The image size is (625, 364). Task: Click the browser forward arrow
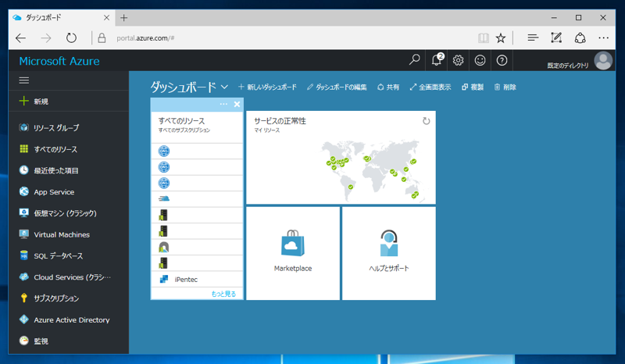pyautogui.click(x=46, y=38)
